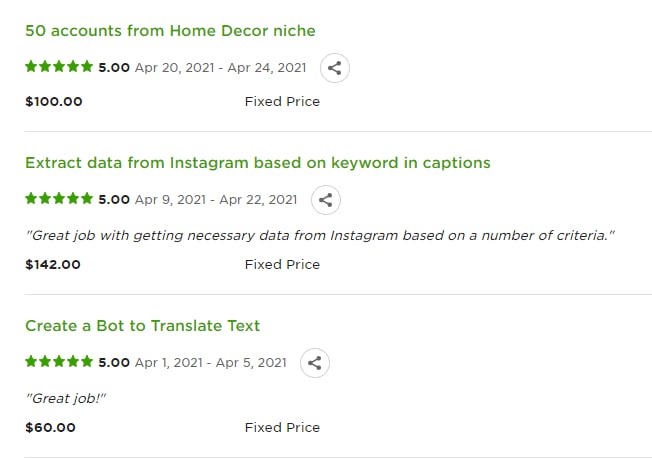Click the $142.00 price amount
The image size is (652, 459).
click(x=53, y=264)
